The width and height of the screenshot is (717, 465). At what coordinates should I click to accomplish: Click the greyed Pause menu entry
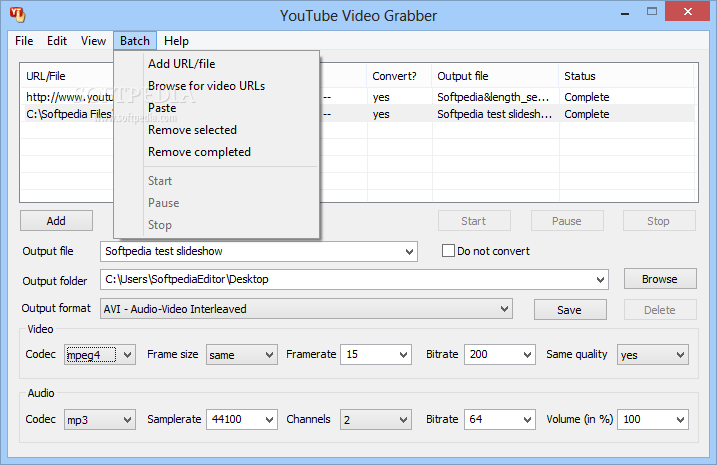[x=163, y=203]
